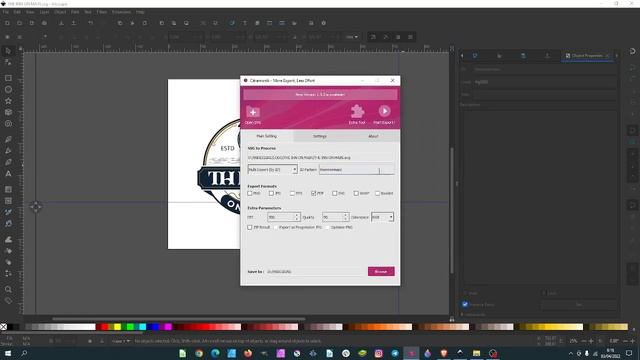Select the Star and polygon tool

[8, 101]
